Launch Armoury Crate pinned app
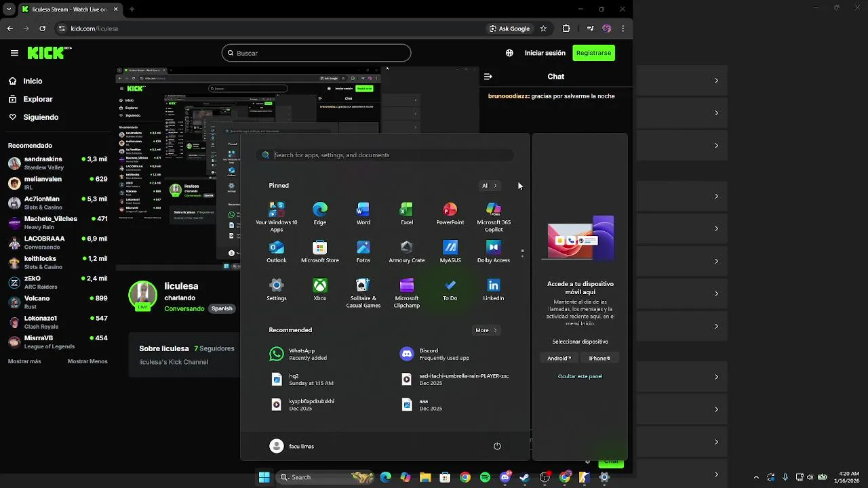This screenshot has height=488, width=868. pos(407,251)
